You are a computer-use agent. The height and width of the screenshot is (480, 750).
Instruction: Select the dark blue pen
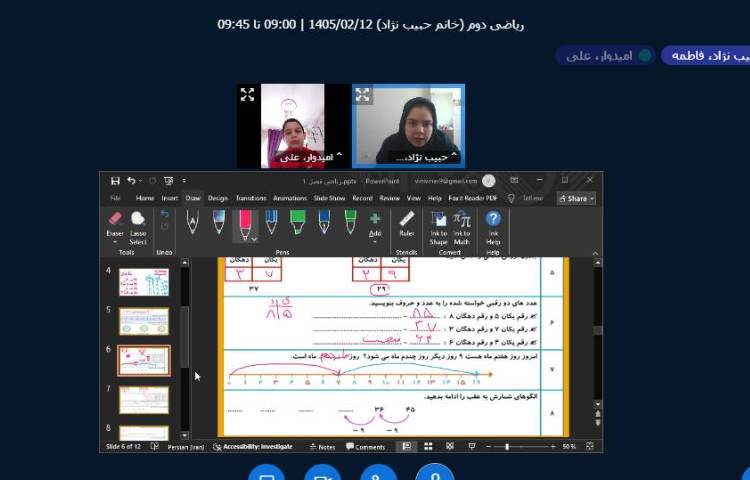(x=324, y=222)
